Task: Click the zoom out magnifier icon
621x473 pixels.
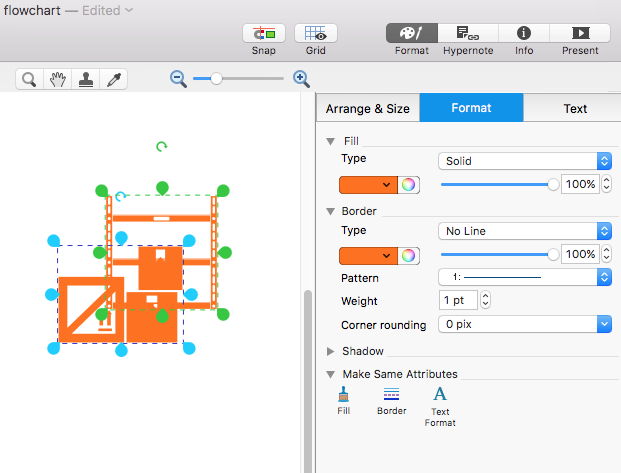Action: [179, 79]
